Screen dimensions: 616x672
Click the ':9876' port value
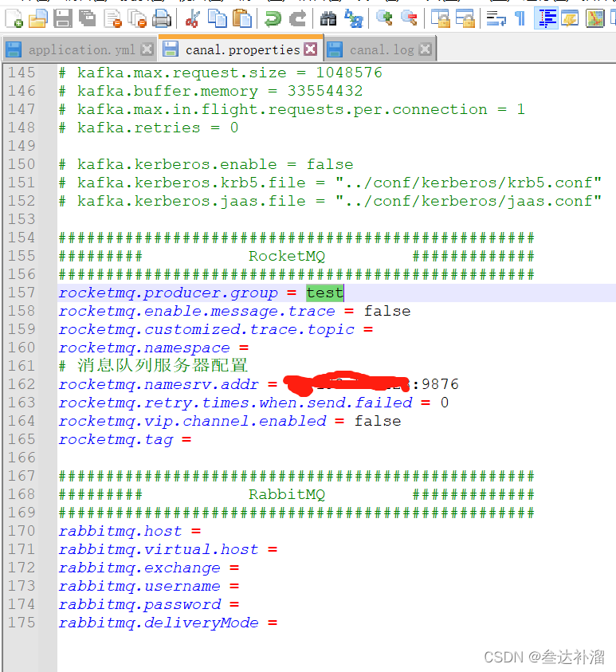click(x=435, y=384)
